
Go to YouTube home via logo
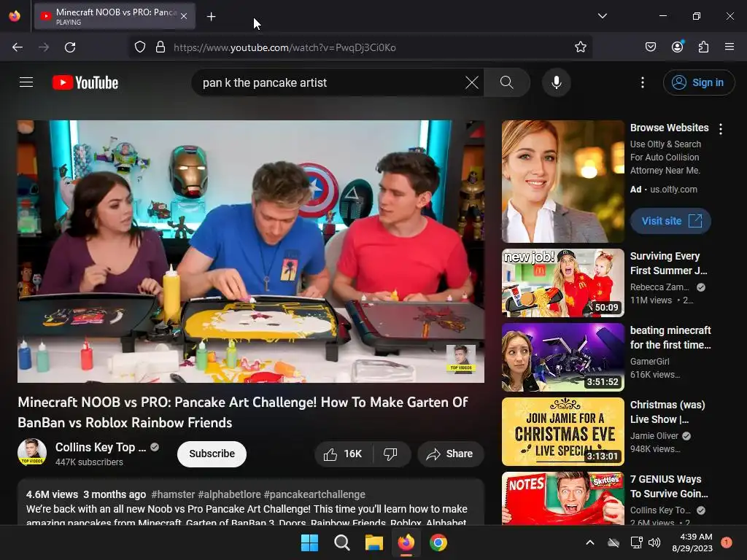pos(85,82)
